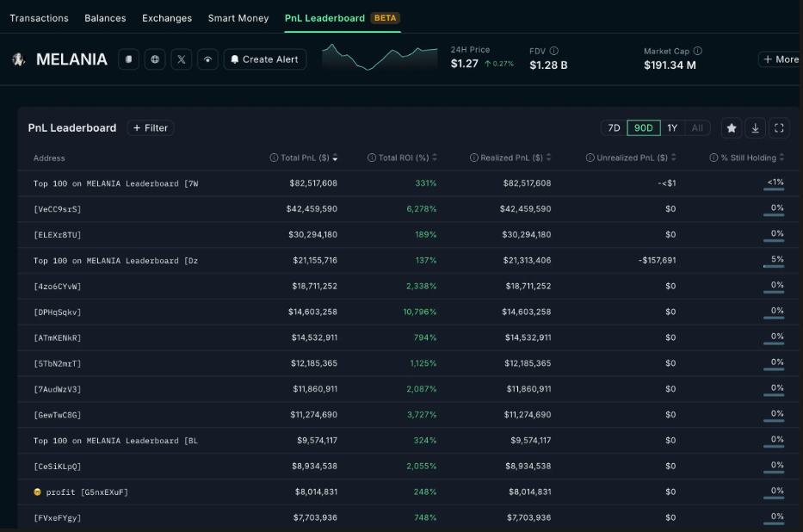The image size is (803, 532).
Task: Switch to the All time range
Action: point(696,127)
